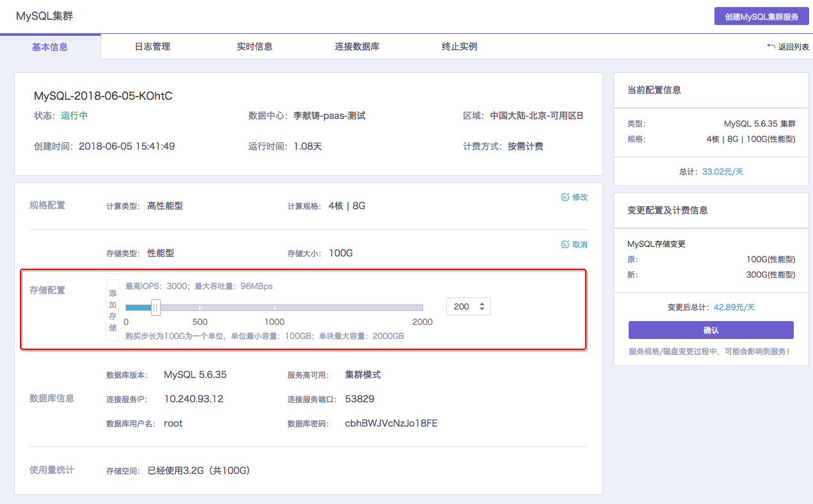Click the MySQL集群 page title
813x504 pixels.
[45, 16]
